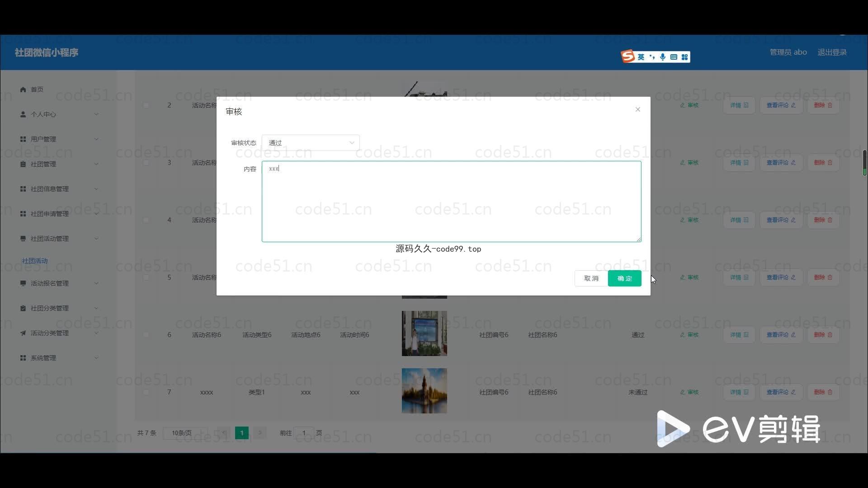Click the grid icon beside 社团信息管理
The width and height of the screenshot is (868, 488).
coord(23,189)
